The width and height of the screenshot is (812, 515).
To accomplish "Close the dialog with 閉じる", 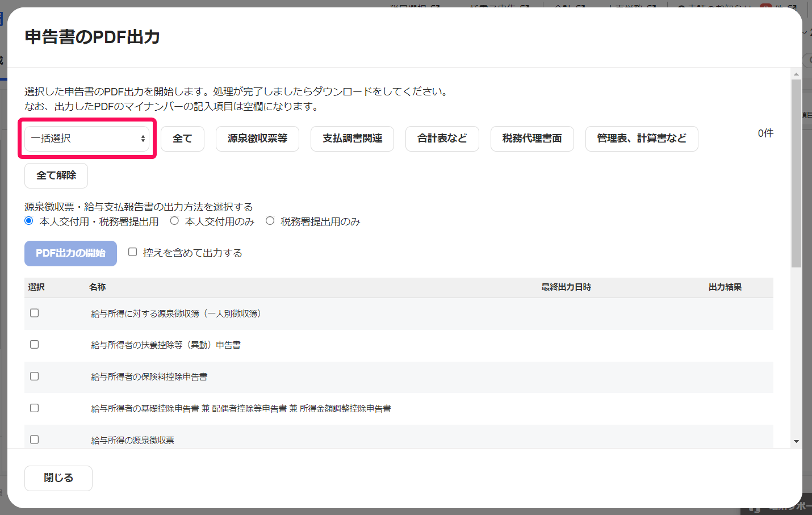I will 58,478.
